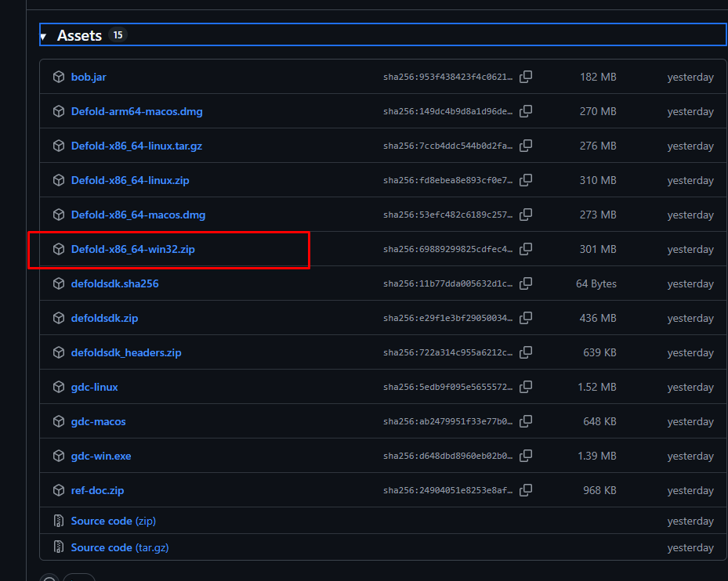Click the 436 MB size value
This screenshot has height=581, width=728.
point(598,318)
